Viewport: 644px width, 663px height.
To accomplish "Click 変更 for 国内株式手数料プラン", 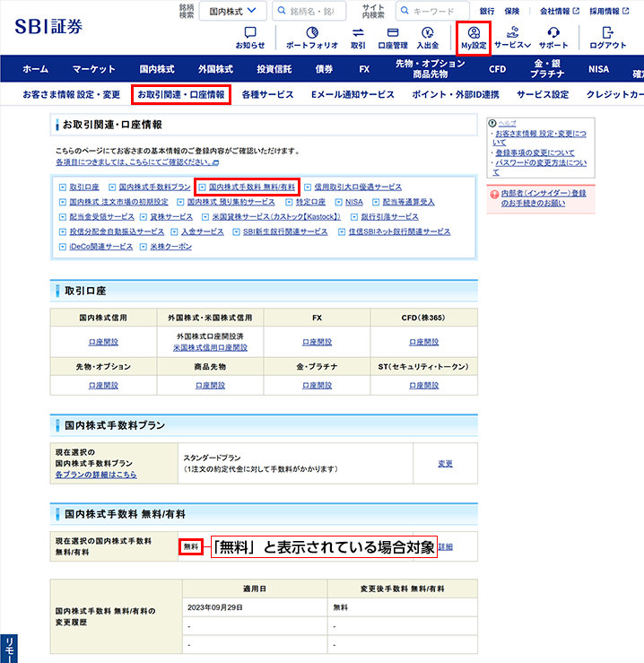I will coord(445,464).
